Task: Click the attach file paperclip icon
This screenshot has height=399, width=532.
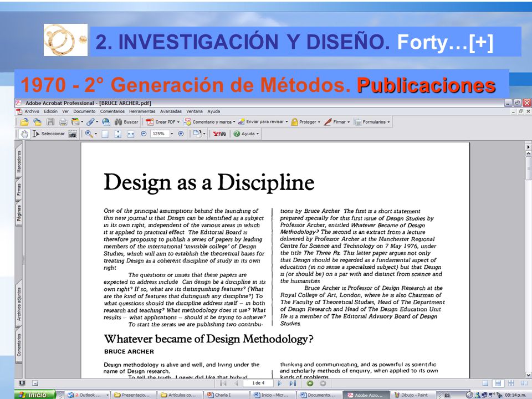Action: (91, 122)
